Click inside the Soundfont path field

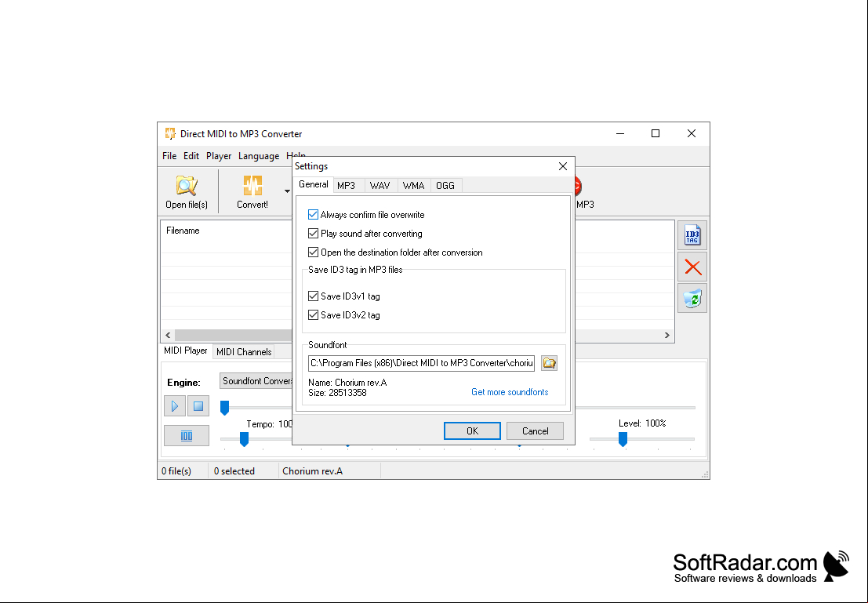421,363
